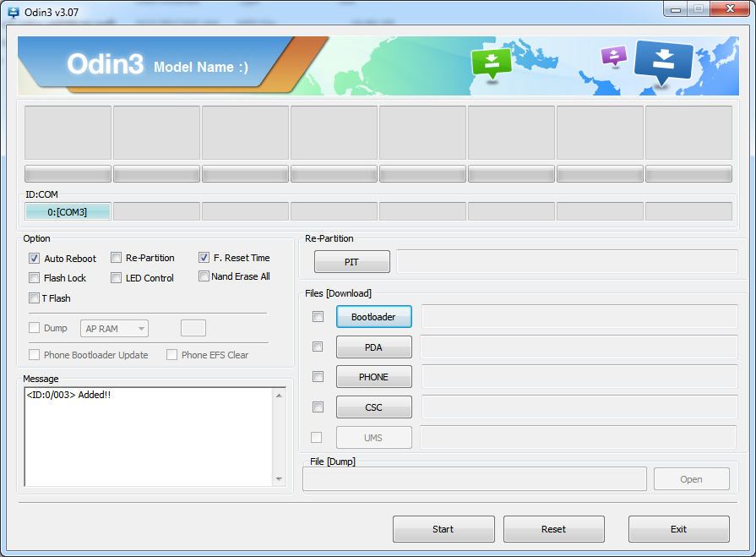Click the message log scroll down arrow

pos(279,479)
